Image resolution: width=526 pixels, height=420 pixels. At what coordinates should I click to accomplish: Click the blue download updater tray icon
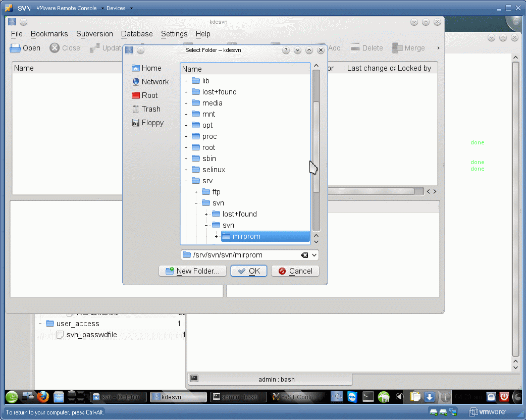[x=430, y=397]
